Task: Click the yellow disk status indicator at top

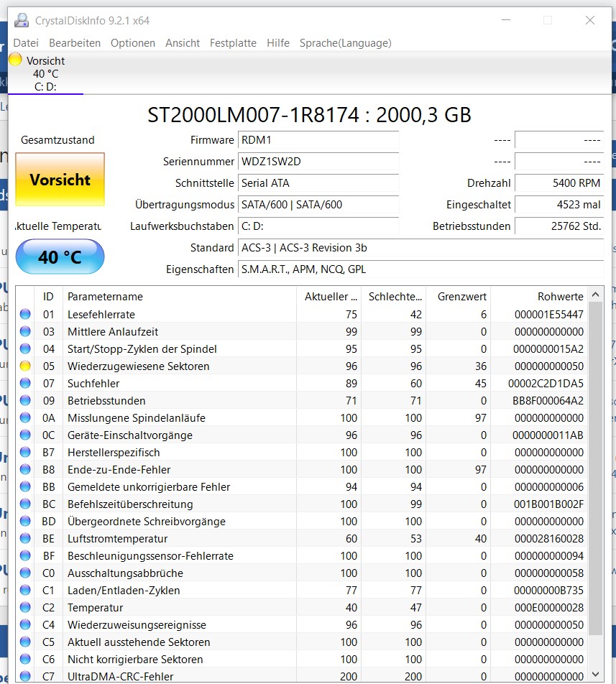Action: (15, 60)
